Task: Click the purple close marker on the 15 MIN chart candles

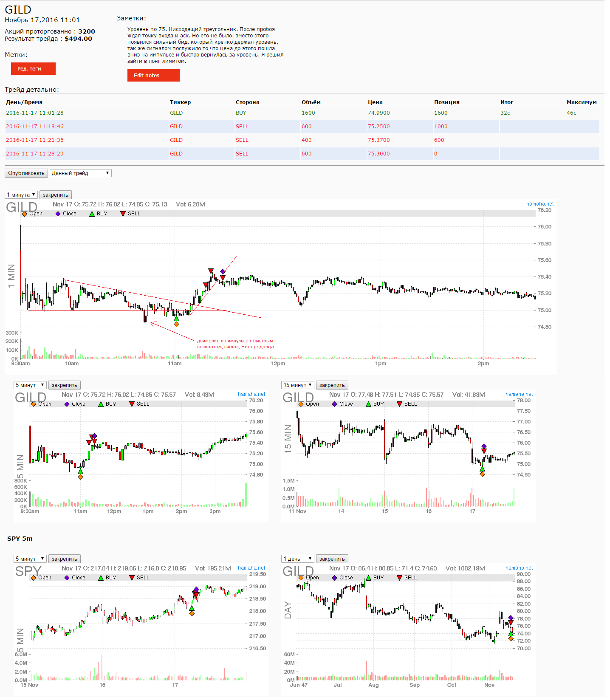Action: (x=484, y=446)
